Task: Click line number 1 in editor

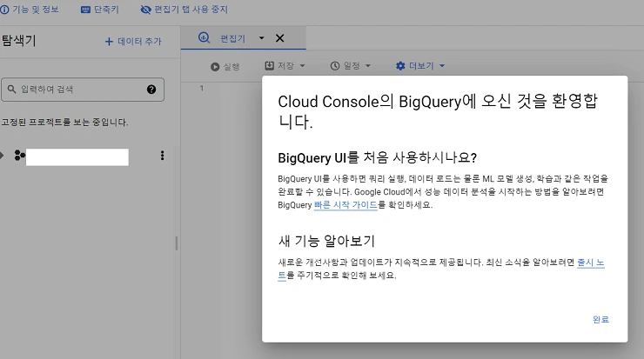Action: [202, 88]
